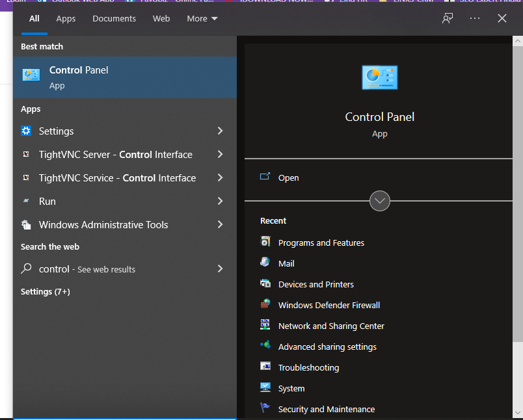Open Security and Maintenance link

click(327, 409)
